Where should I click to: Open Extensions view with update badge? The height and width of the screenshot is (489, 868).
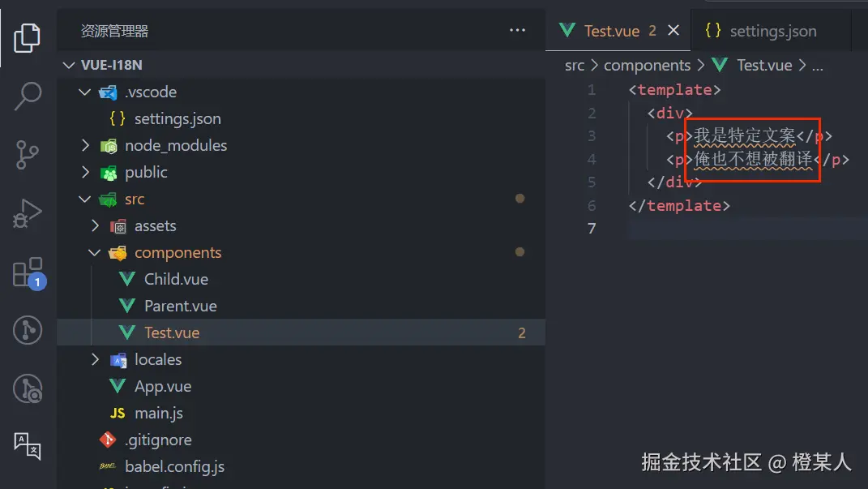pos(28,272)
